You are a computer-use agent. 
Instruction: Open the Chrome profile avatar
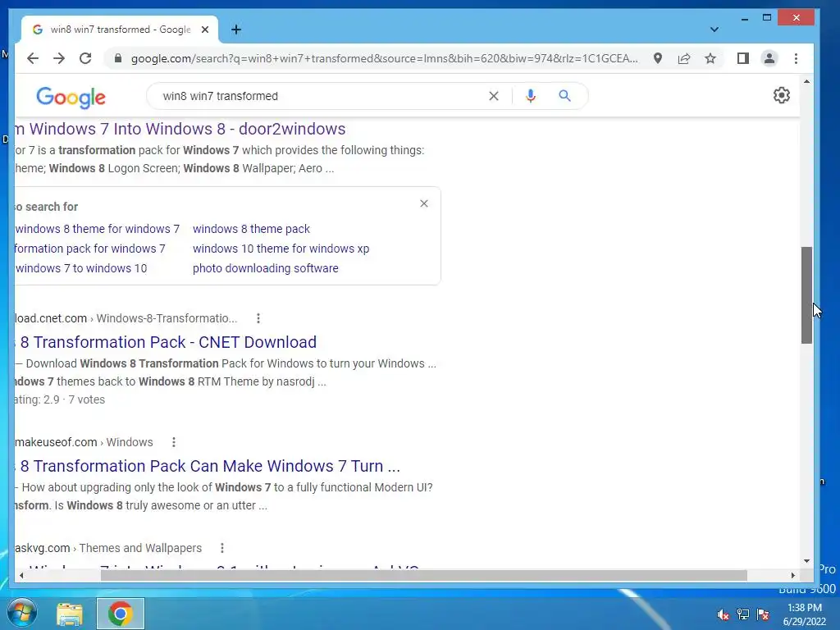point(769,58)
